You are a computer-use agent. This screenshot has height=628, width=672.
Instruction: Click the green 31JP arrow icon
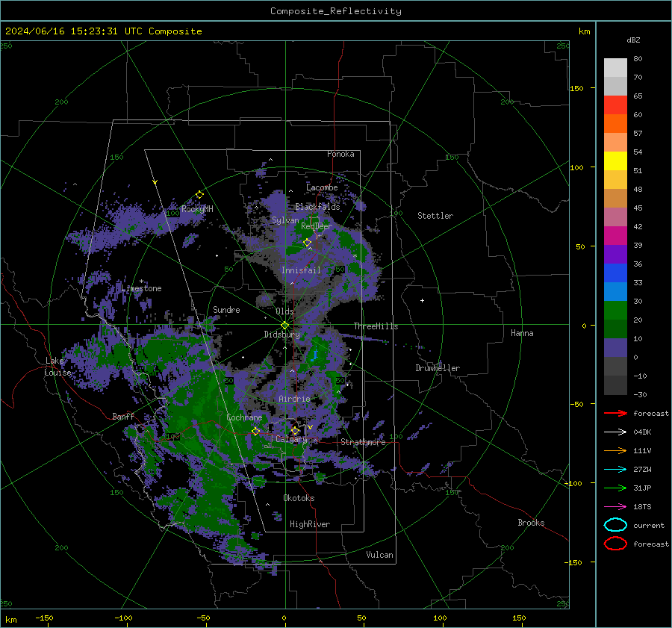(615, 488)
